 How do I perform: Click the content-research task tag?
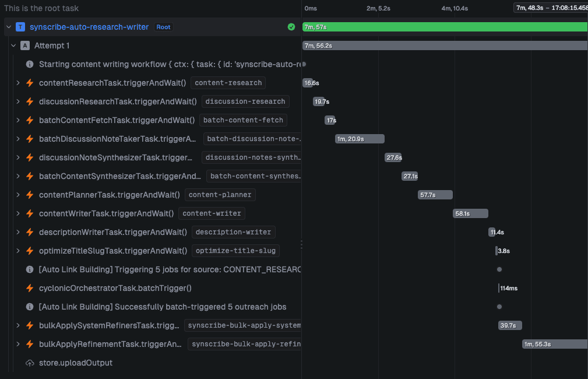pos(228,83)
